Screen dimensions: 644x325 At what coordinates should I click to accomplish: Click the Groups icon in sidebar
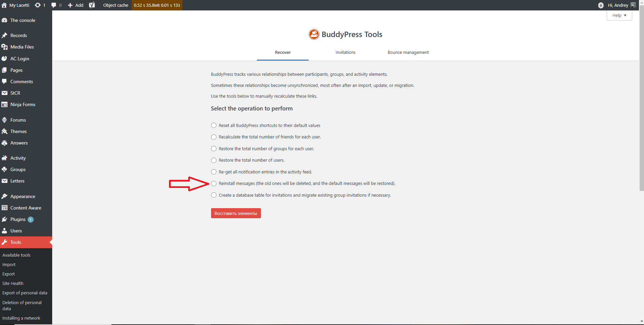click(x=4, y=169)
